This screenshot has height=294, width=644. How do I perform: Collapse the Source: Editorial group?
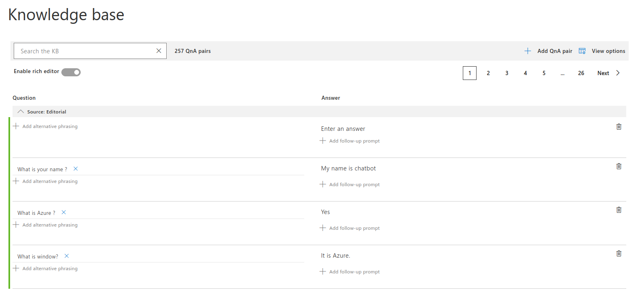(x=21, y=112)
